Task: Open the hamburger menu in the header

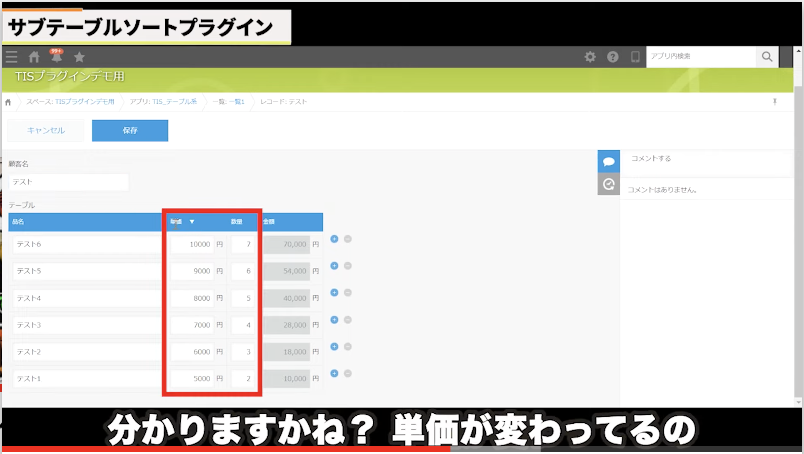Action: tap(12, 57)
